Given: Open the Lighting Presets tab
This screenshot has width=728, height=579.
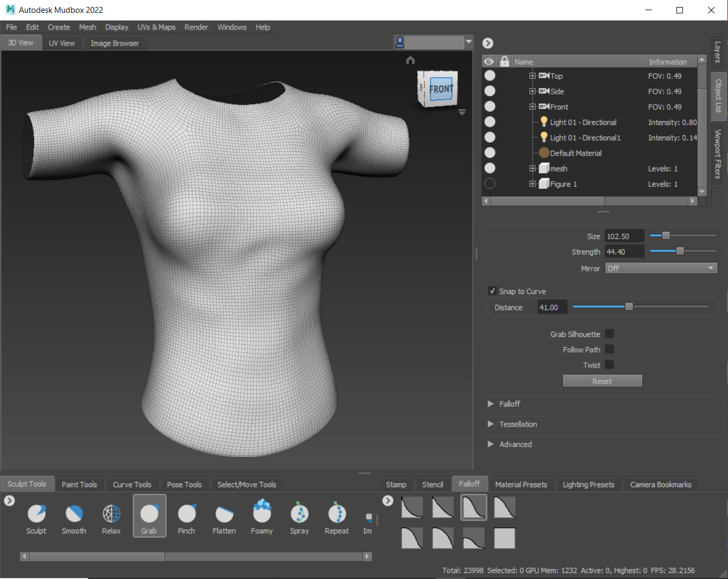Looking at the screenshot, I should [x=588, y=484].
